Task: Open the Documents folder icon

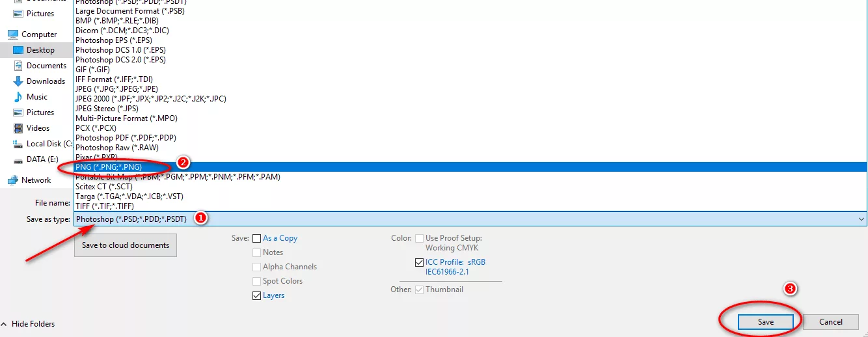Action: click(x=18, y=66)
